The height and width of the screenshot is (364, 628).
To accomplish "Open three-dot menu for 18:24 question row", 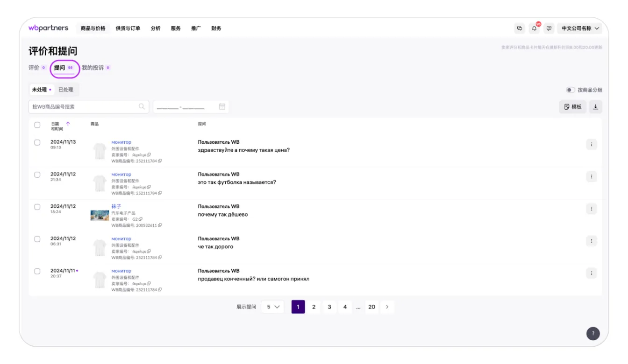I will point(591,209).
